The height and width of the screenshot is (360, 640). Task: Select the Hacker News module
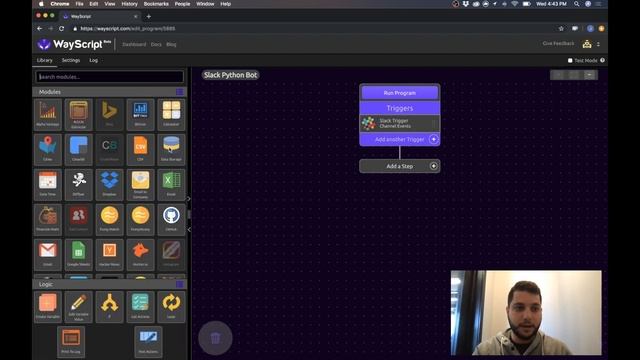click(109, 255)
